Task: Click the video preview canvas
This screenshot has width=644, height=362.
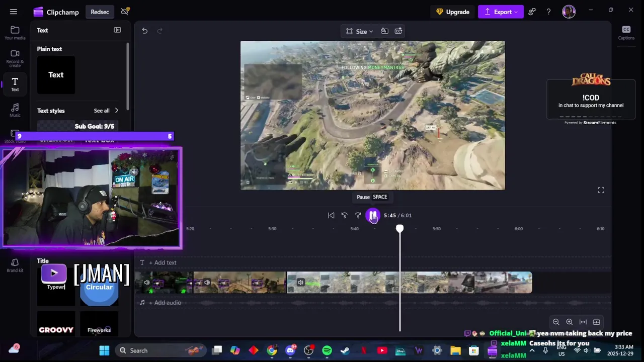Action: [x=373, y=115]
